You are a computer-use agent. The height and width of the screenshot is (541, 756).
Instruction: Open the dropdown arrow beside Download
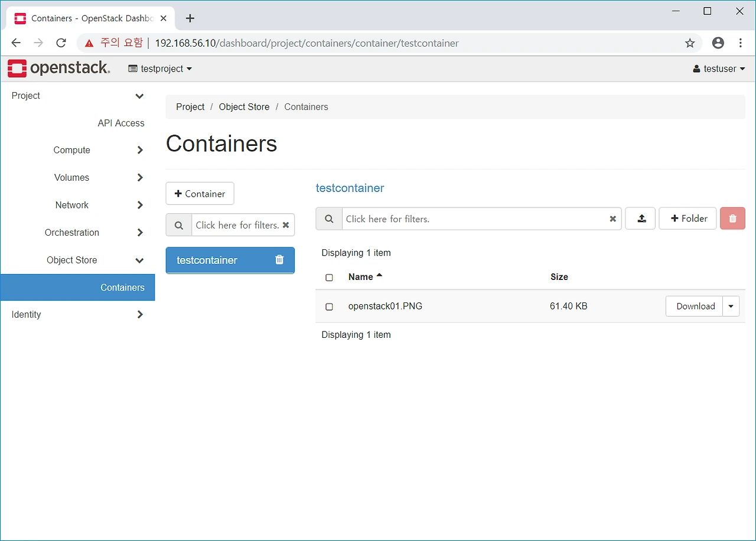pyautogui.click(x=731, y=306)
